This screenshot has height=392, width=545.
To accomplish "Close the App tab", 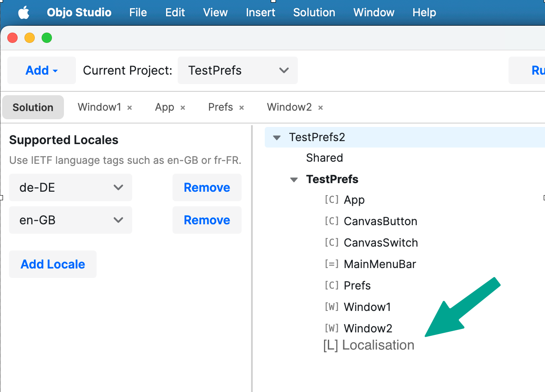I will pyautogui.click(x=183, y=108).
